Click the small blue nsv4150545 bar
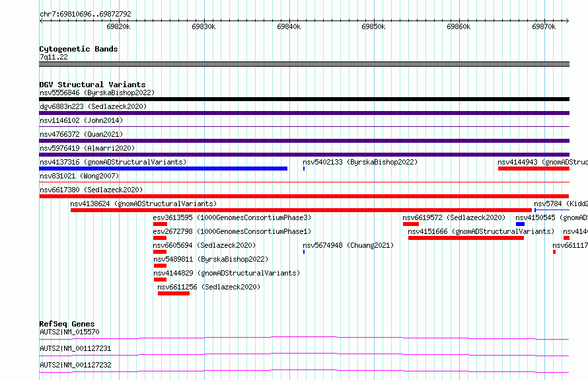 [520, 224]
